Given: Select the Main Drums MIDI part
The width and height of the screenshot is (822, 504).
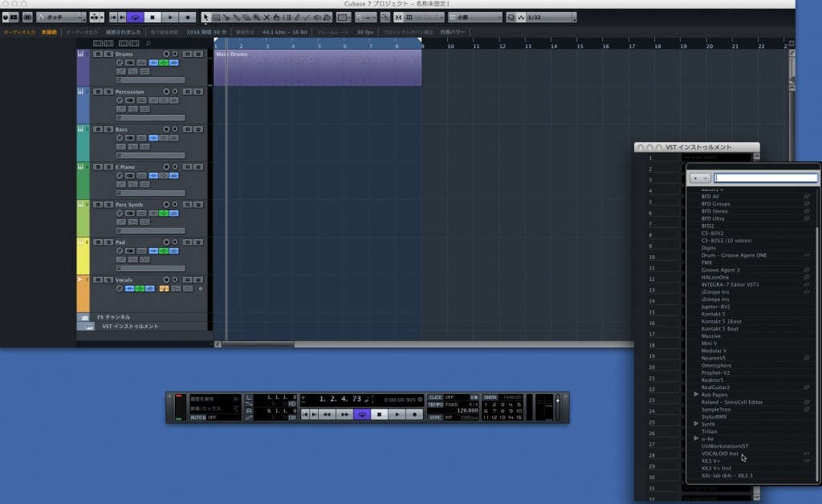Looking at the screenshot, I should [x=318, y=67].
